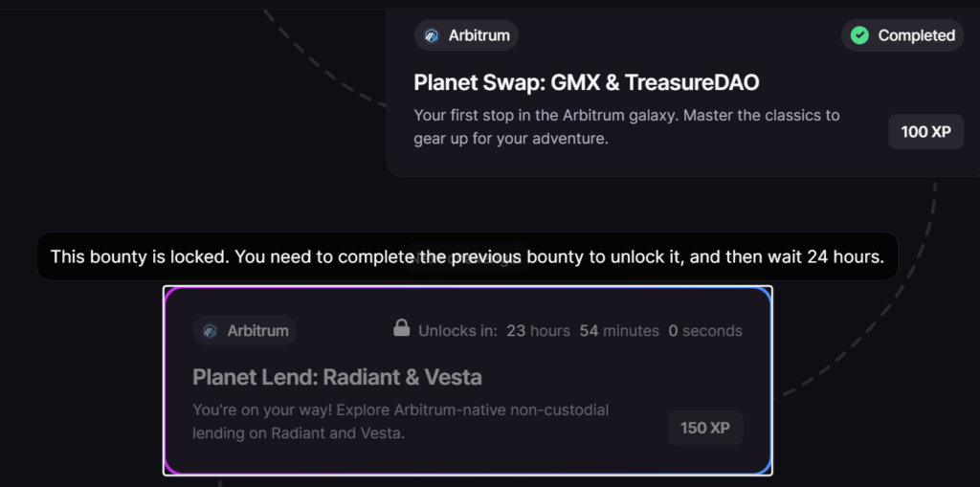Click the 100 XP reward badge
The width and height of the screenshot is (980, 487).
pyautogui.click(x=926, y=131)
